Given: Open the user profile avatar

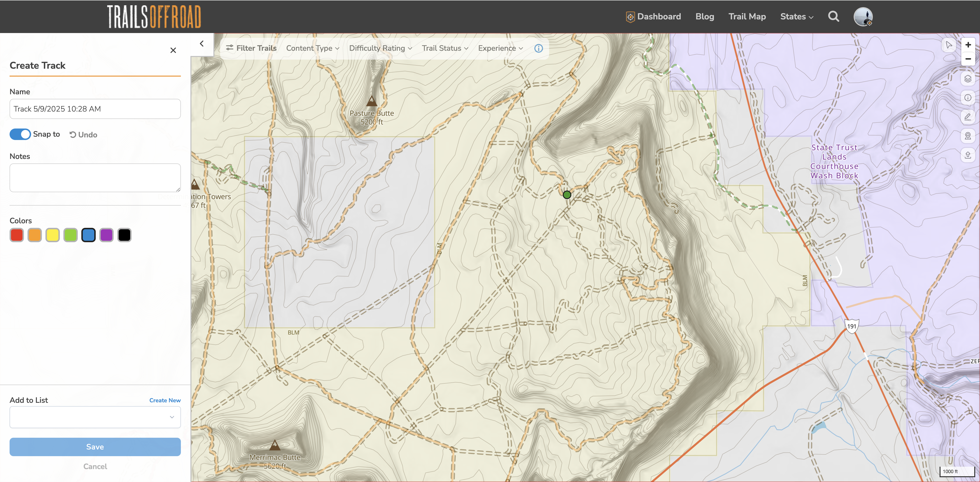Looking at the screenshot, I should click(863, 16).
